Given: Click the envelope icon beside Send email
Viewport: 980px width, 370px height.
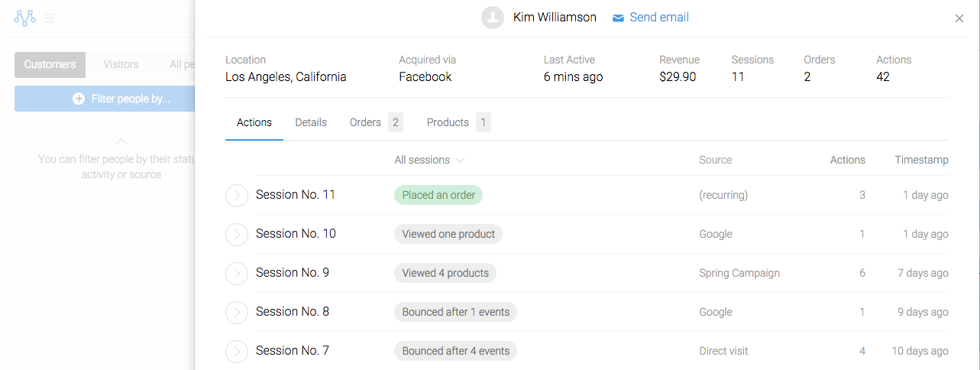Looking at the screenshot, I should [619, 18].
